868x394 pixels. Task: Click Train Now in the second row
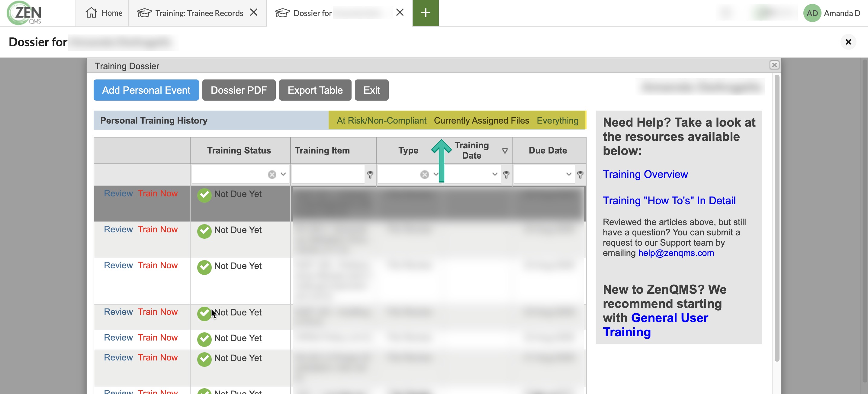[157, 230]
